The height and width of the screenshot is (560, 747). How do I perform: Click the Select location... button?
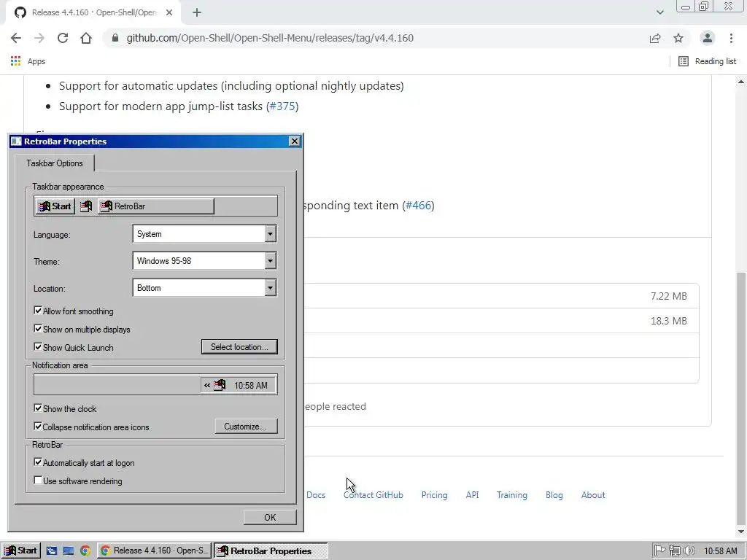pos(239,346)
